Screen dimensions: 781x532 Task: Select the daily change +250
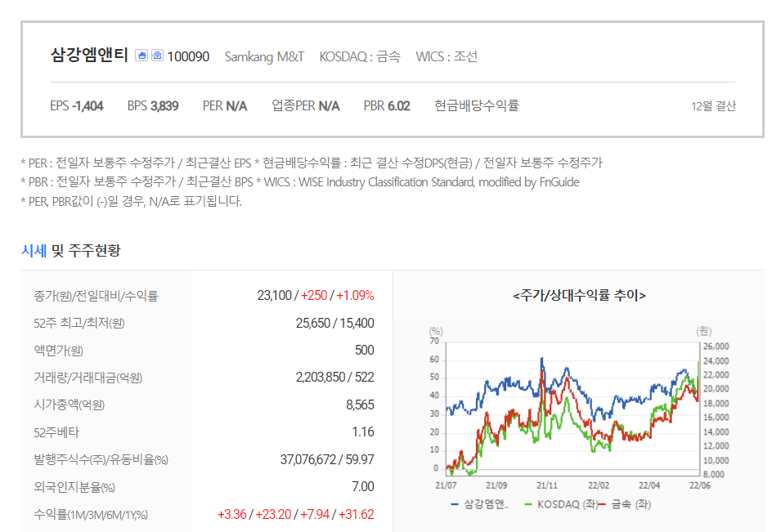[314, 296]
